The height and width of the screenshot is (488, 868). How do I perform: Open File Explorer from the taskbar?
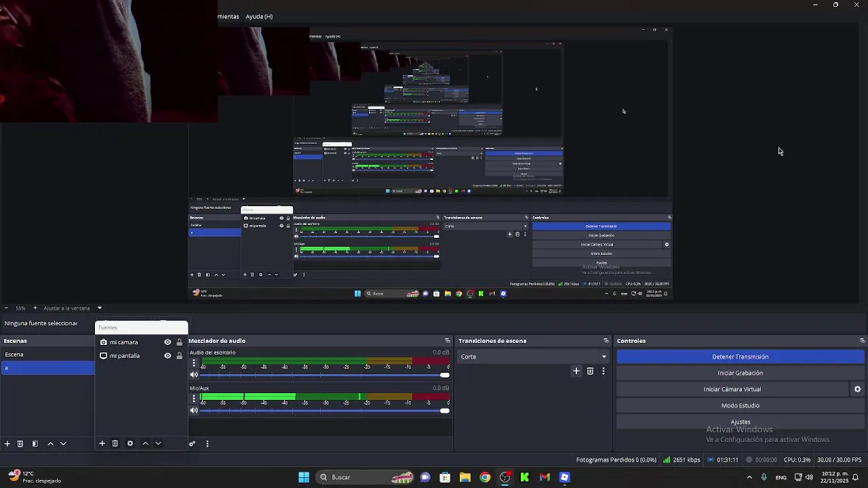[x=465, y=477]
